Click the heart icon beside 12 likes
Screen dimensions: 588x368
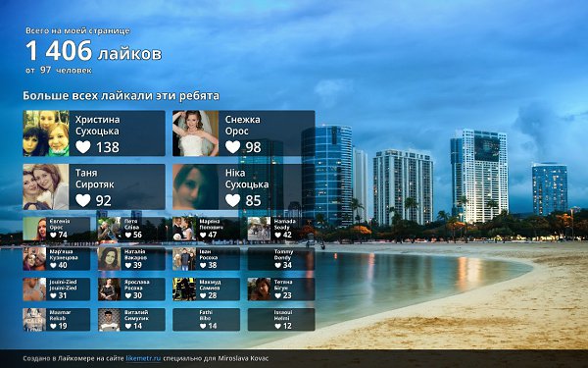(278, 326)
